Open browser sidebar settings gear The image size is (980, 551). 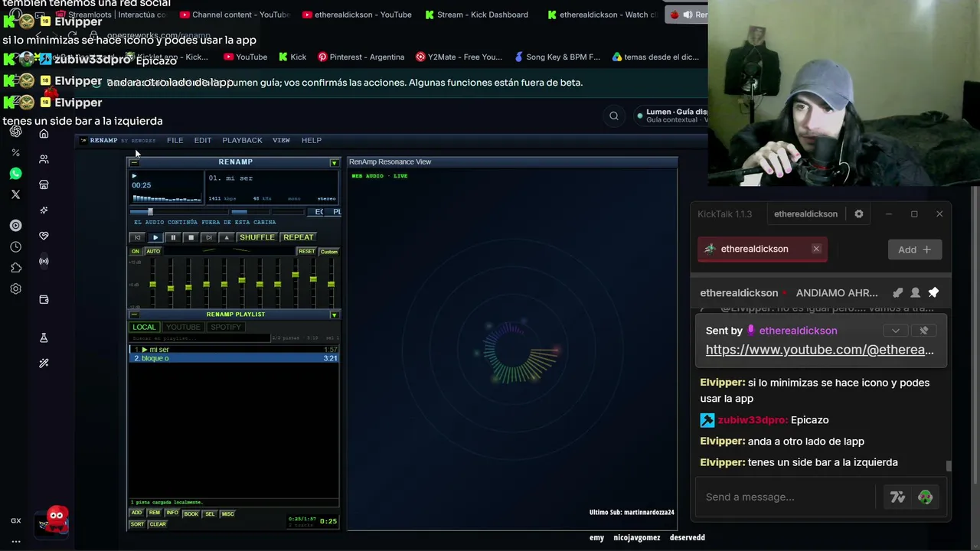click(x=15, y=289)
